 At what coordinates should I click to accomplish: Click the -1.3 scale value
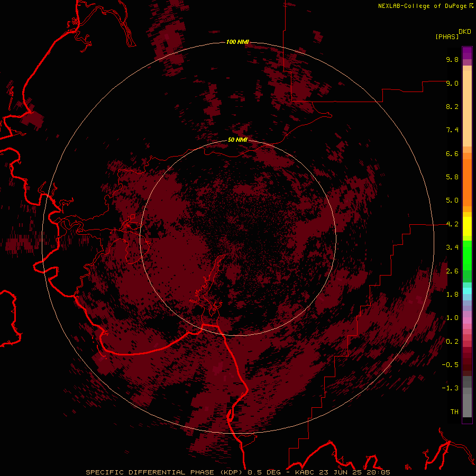point(450,388)
